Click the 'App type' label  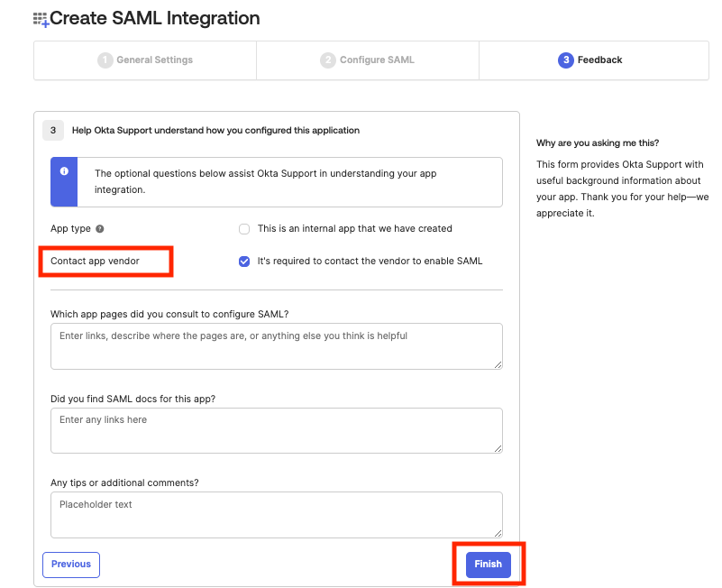tap(70, 229)
